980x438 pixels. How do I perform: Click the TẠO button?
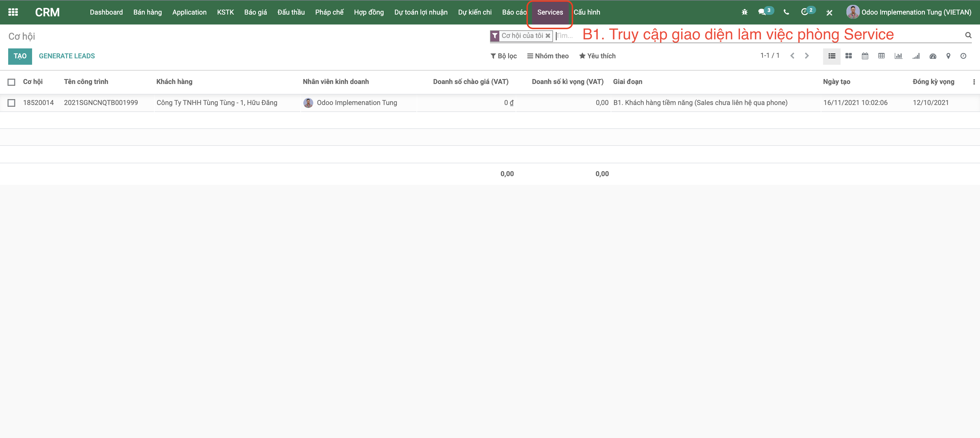[20, 56]
